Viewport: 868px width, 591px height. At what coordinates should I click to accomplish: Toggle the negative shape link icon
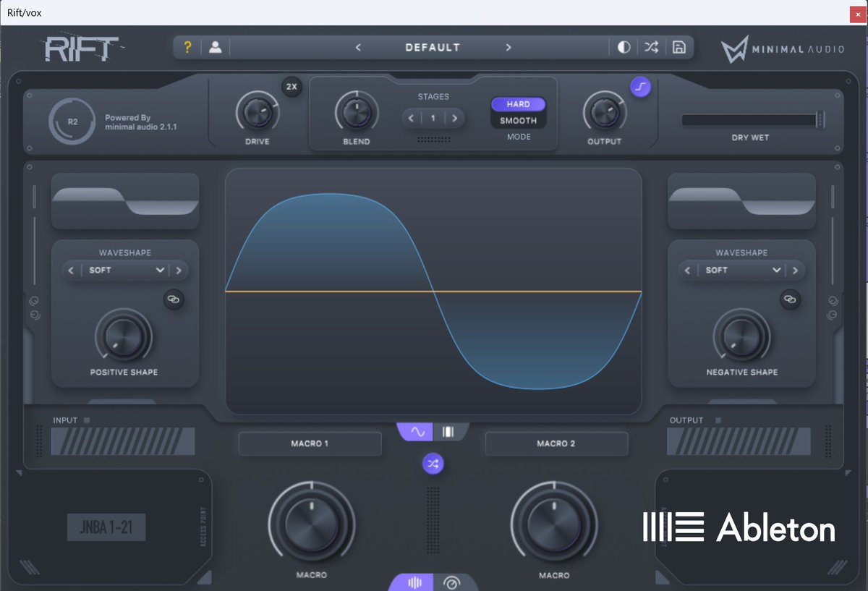point(791,299)
